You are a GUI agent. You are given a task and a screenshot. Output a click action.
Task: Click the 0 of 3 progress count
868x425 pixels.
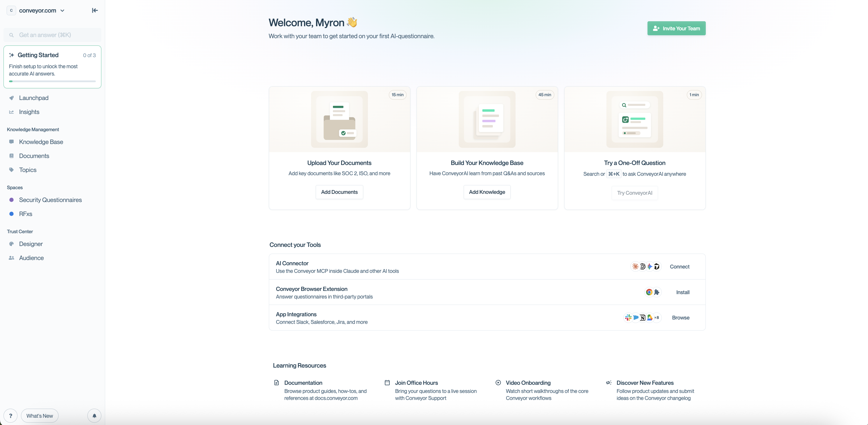[89, 55]
